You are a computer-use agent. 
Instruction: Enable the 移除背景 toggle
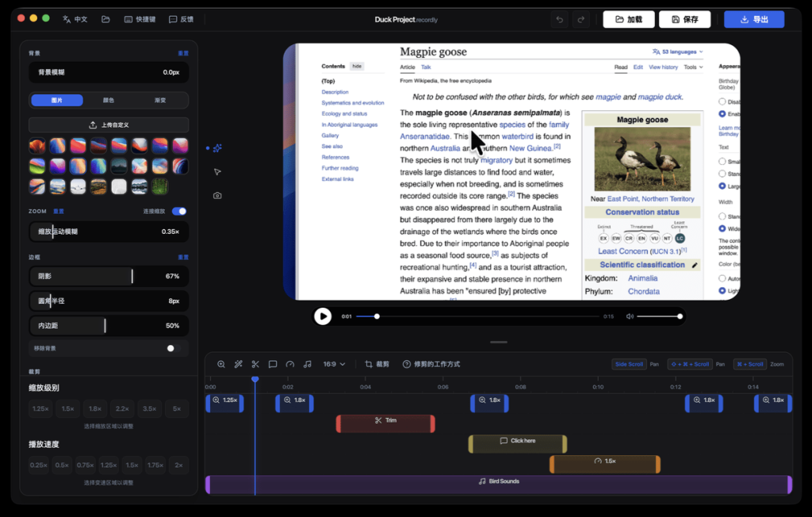click(x=174, y=348)
